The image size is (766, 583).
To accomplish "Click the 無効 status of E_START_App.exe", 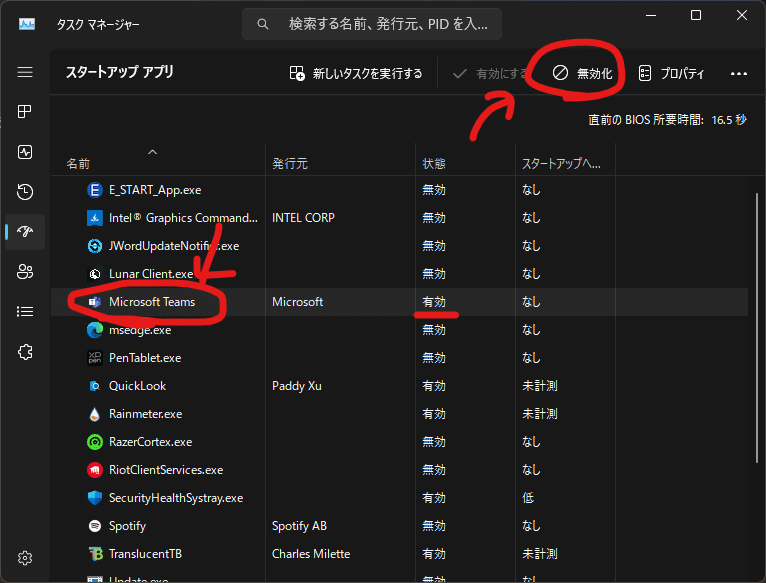I will pyautogui.click(x=434, y=190).
